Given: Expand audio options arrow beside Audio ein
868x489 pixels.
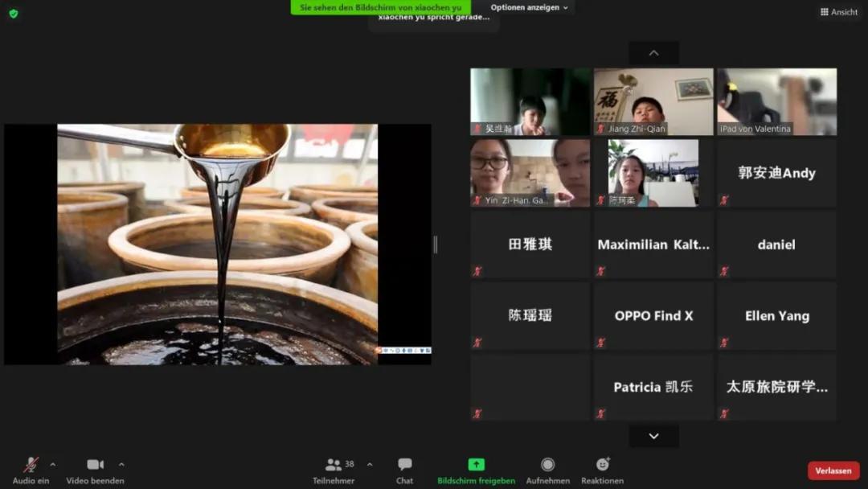Looking at the screenshot, I should [53, 464].
